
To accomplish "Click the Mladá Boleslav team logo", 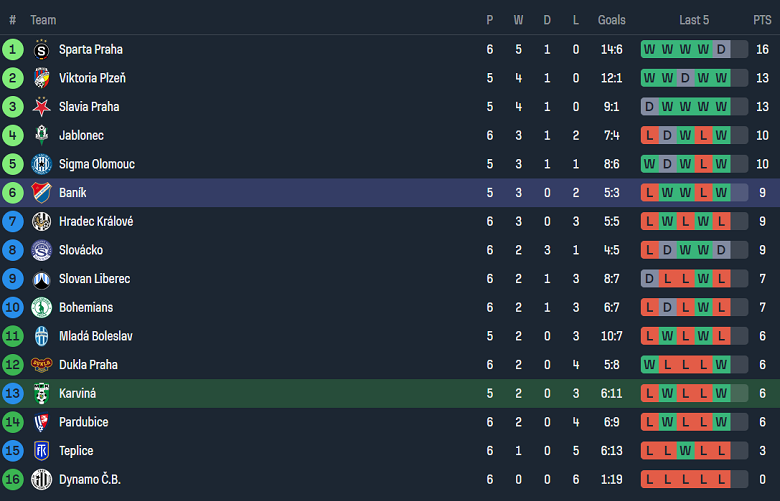I will pos(41,336).
